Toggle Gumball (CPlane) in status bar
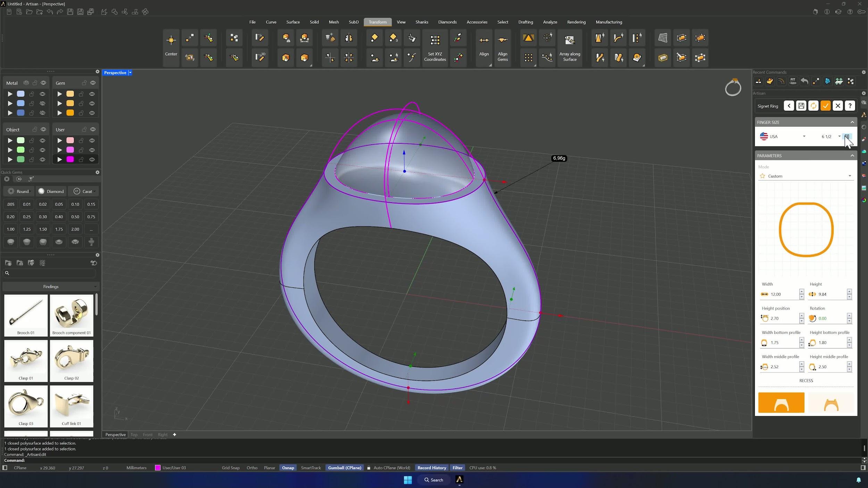The image size is (868, 488). point(344,468)
